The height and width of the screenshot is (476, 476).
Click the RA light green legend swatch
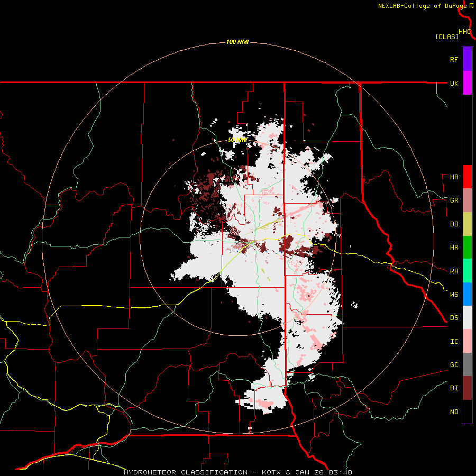467,271
